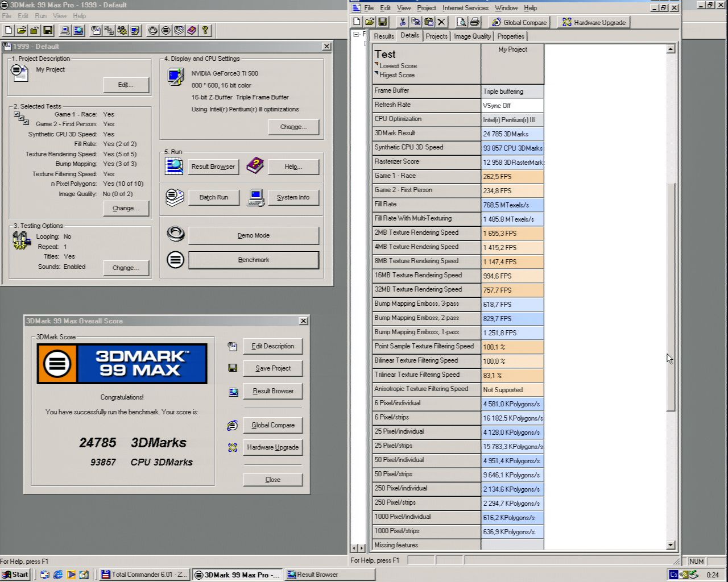Click Copy icon in Result Browser toolbar
728x582 pixels.
click(x=416, y=22)
